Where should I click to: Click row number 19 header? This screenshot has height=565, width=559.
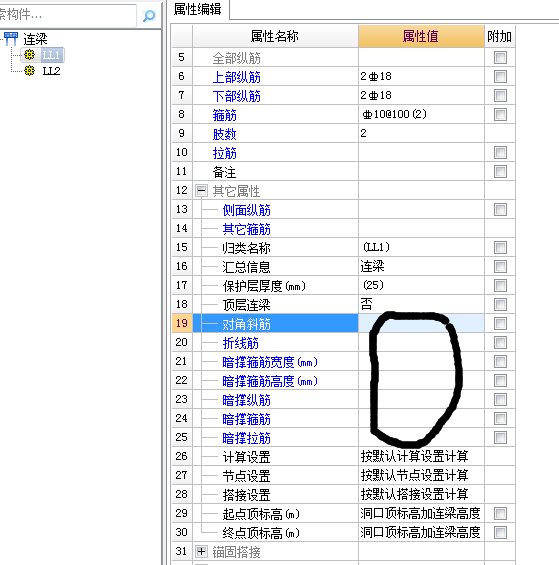click(182, 323)
